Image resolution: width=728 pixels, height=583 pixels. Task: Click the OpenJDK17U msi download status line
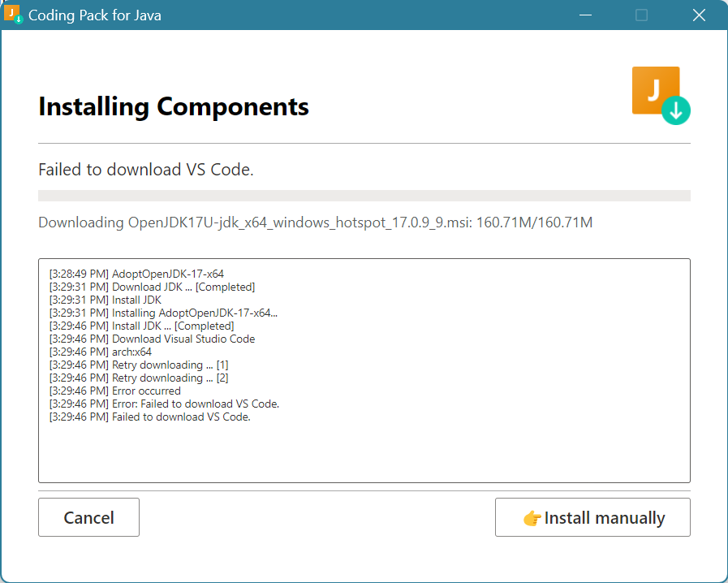coord(315,222)
